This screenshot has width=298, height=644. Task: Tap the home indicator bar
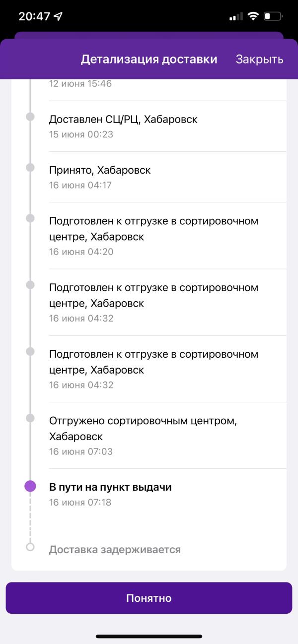click(149, 636)
